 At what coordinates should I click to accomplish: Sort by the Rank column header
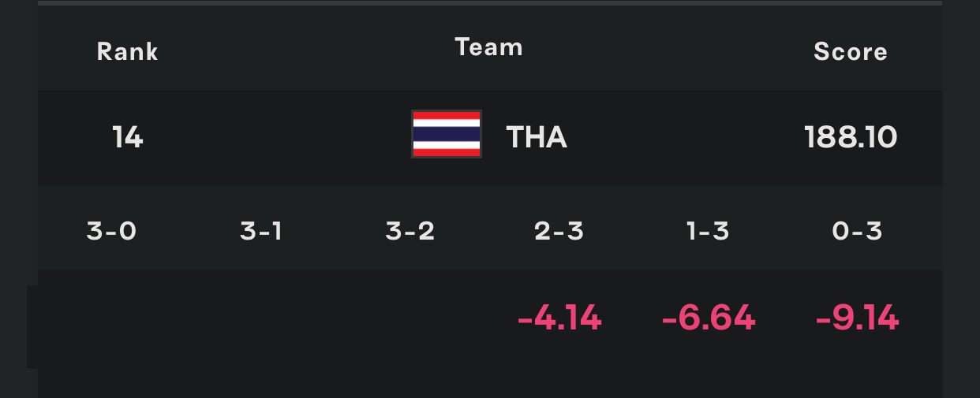click(127, 52)
